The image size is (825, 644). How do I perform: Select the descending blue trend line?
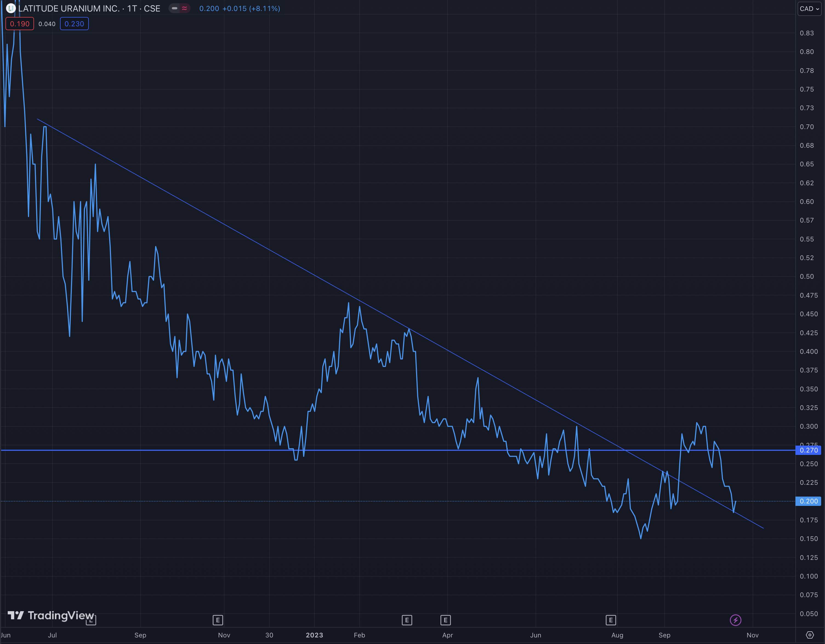tap(227, 226)
